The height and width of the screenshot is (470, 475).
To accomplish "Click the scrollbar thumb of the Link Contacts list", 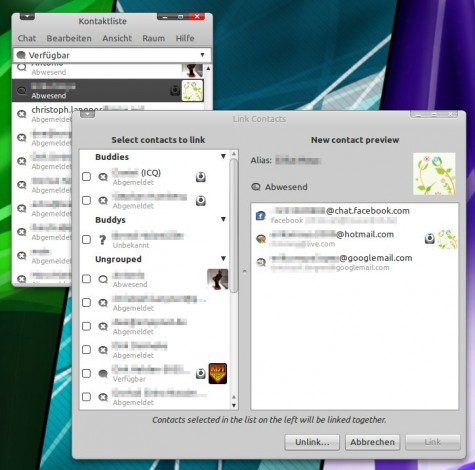I will 234,226.
